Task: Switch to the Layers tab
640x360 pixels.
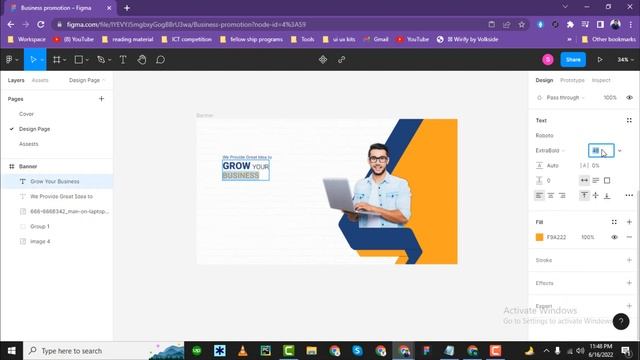Action: [x=16, y=80]
